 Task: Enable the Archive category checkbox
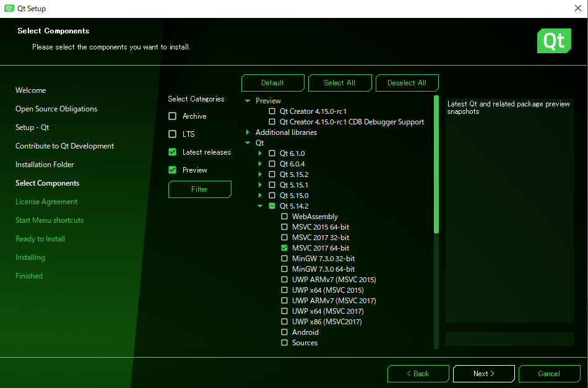point(173,116)
